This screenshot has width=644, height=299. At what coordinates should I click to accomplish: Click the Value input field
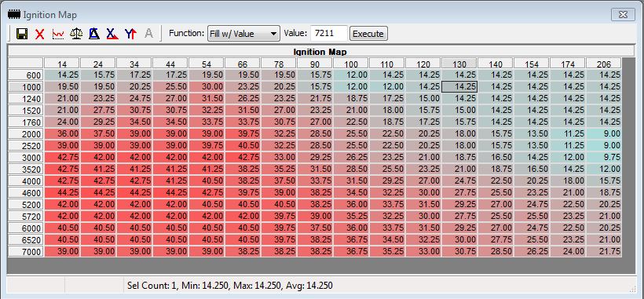coord(329,34)
